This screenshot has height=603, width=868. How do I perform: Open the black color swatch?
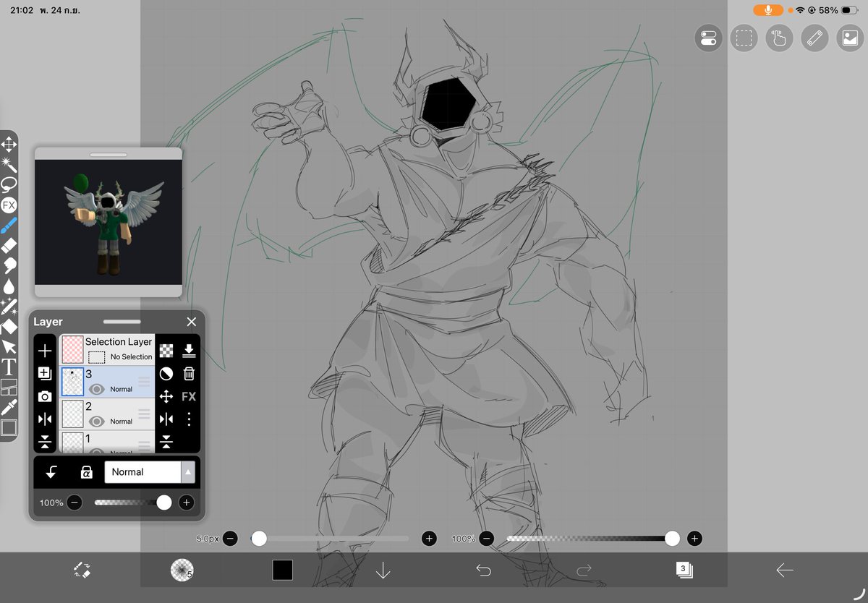[x=282, y=570]
